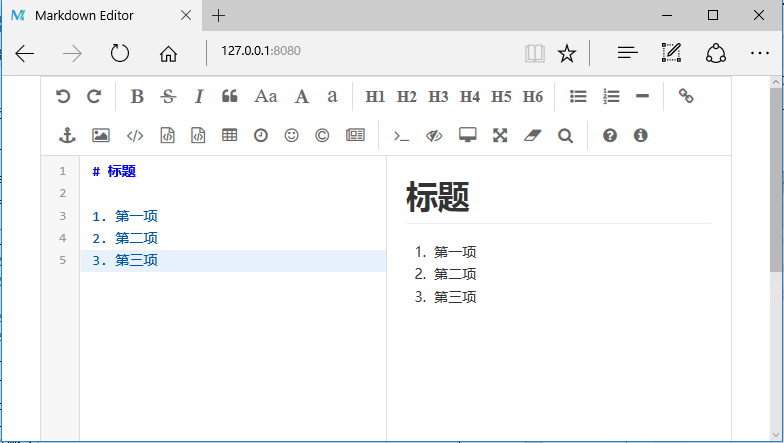Insert an anchor

(x=68, y=135)
